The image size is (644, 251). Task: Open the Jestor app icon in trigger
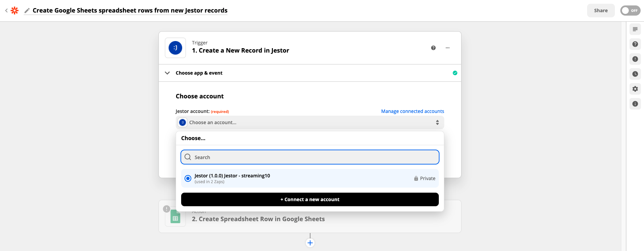tap(175, 48)
